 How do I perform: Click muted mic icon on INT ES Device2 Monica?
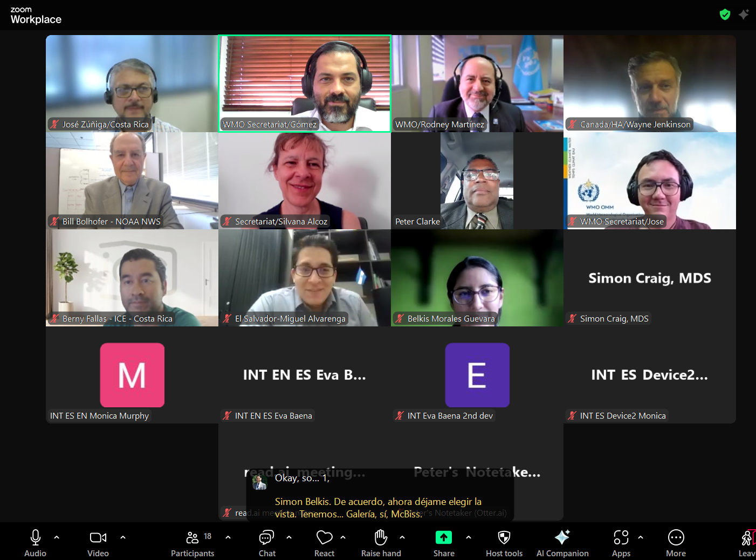pos(572,415)
